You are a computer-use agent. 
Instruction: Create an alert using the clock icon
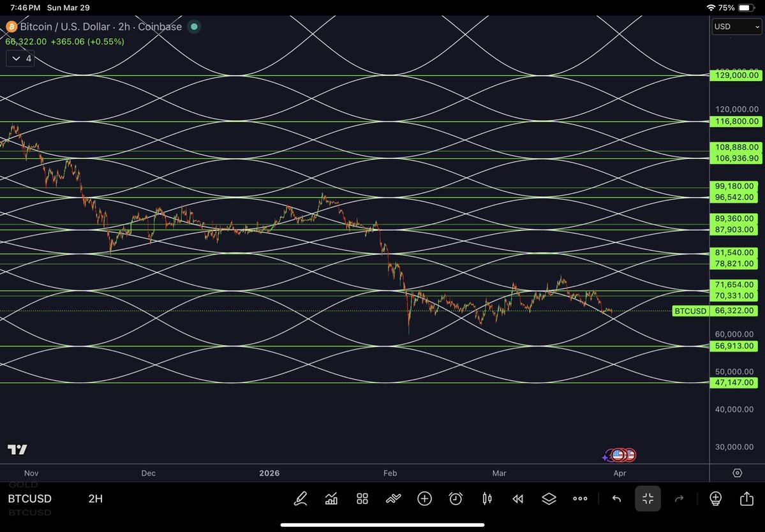[x=455, y=499]
